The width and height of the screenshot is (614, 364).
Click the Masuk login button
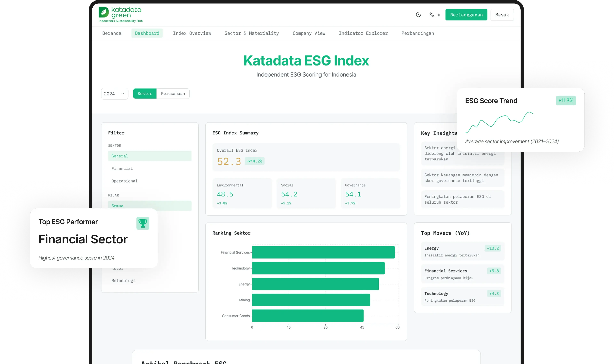[502, 15]
